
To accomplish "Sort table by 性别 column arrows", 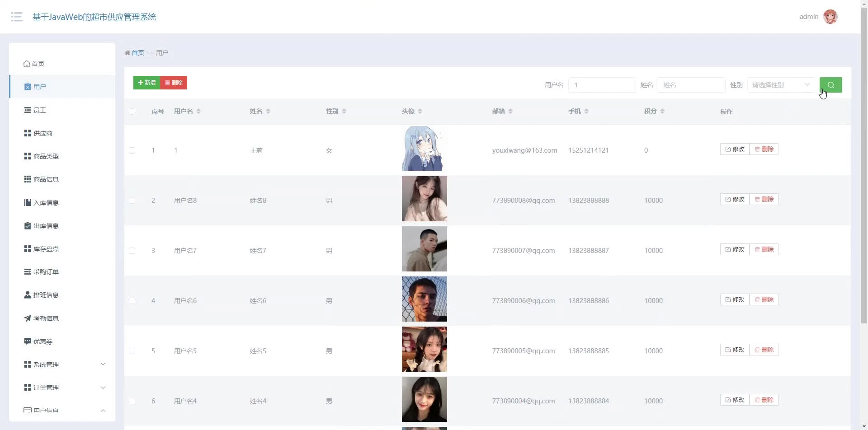I will point(344,111).
